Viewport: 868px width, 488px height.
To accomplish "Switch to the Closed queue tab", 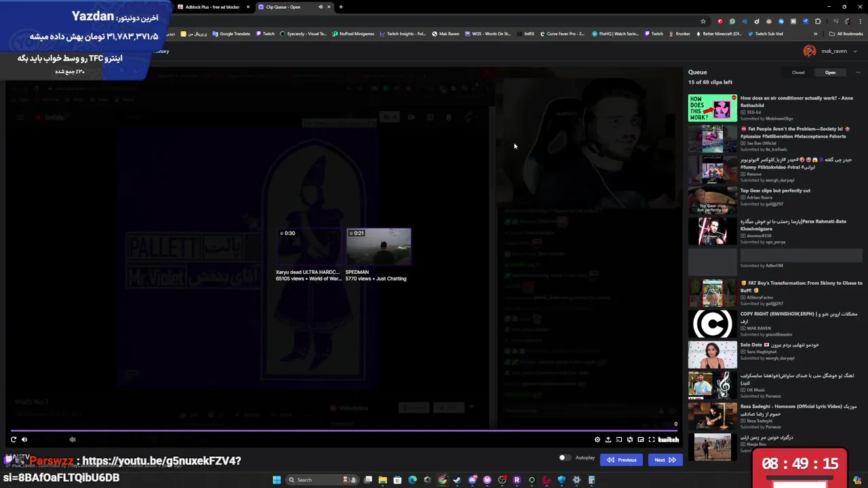I will [x=798, y=73].
